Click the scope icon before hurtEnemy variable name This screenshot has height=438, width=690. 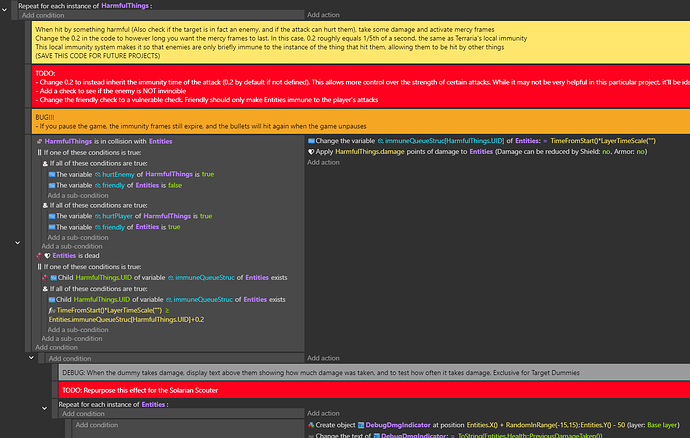click(x=98, y=174)
